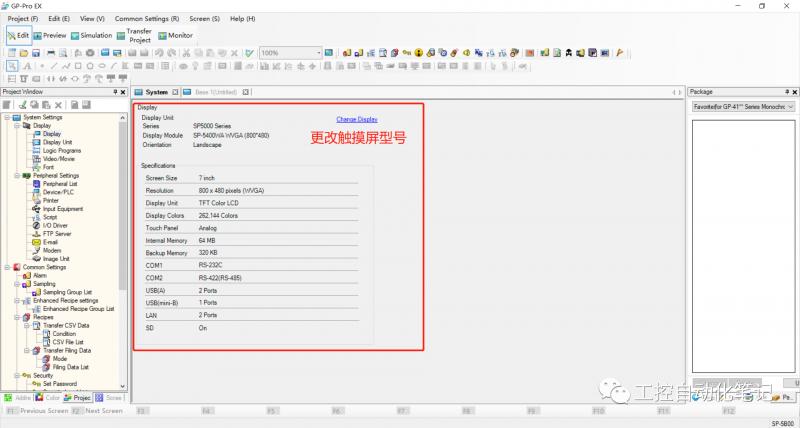Close the Base 1(Untitled) tab
The width and height of the screenshot is (800, 428).
pyautogui.click(x=245, y=92)
